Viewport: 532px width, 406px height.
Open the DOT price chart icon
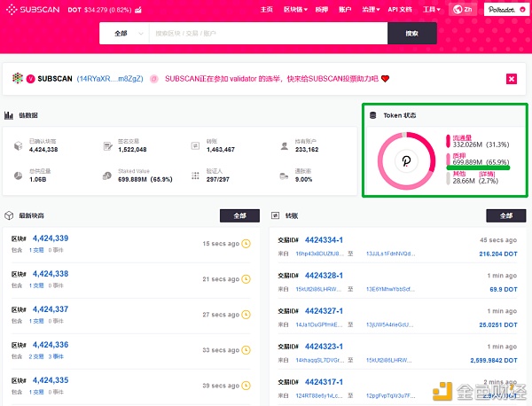137,10
